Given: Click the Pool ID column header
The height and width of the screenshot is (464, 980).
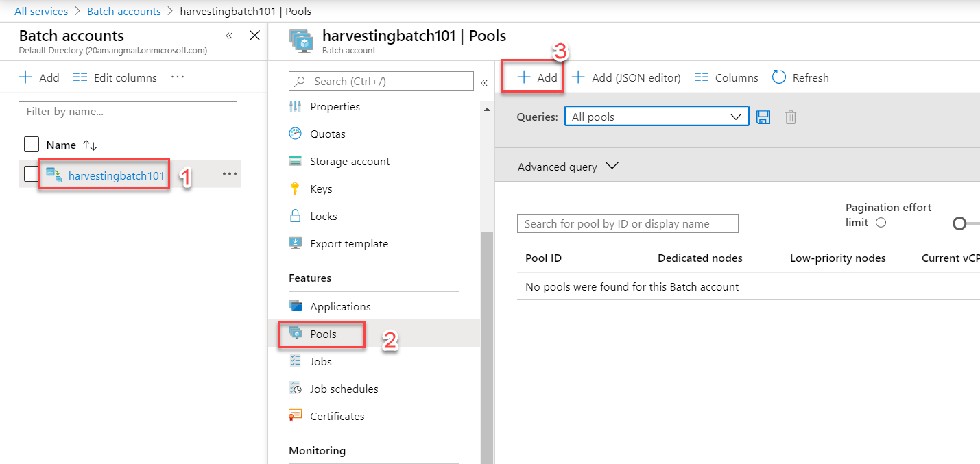Looking at the screenshot, I should point(543,258).
